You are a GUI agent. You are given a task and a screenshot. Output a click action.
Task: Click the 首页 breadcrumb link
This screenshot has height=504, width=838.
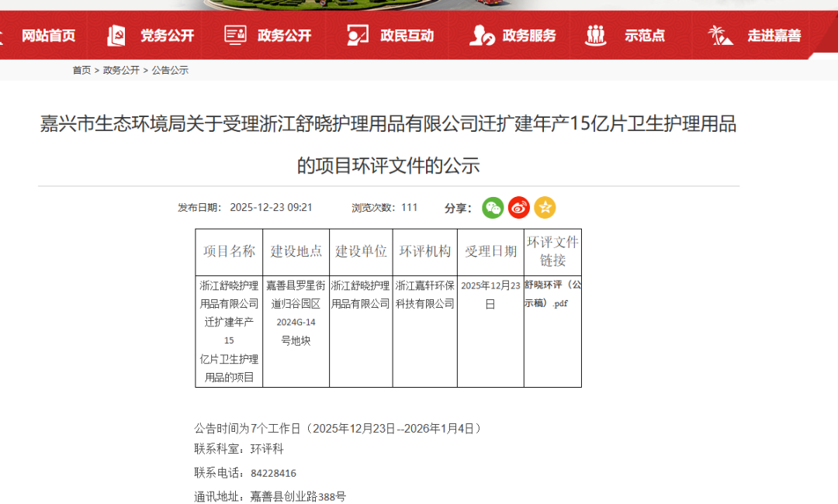[81, 71]
